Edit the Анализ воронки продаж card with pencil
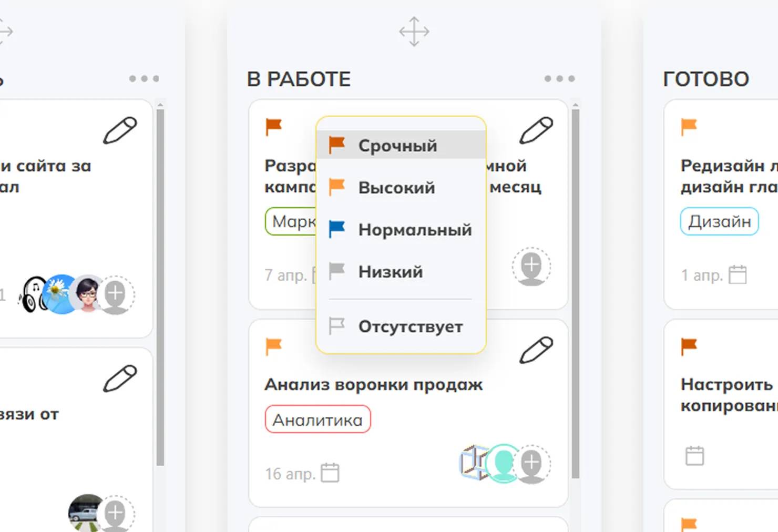The width and height of the screenshot is (778, 532). pyautogui.click(x=536, y=350)
